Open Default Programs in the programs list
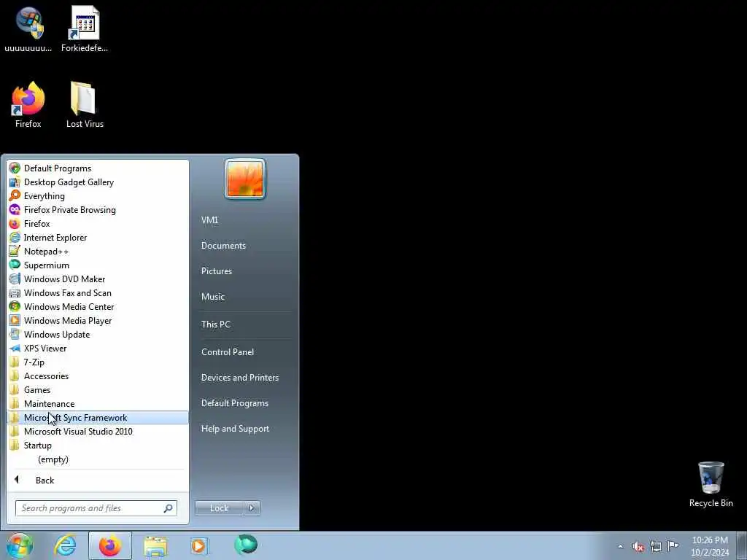747x560 pixels. point(98,168)
